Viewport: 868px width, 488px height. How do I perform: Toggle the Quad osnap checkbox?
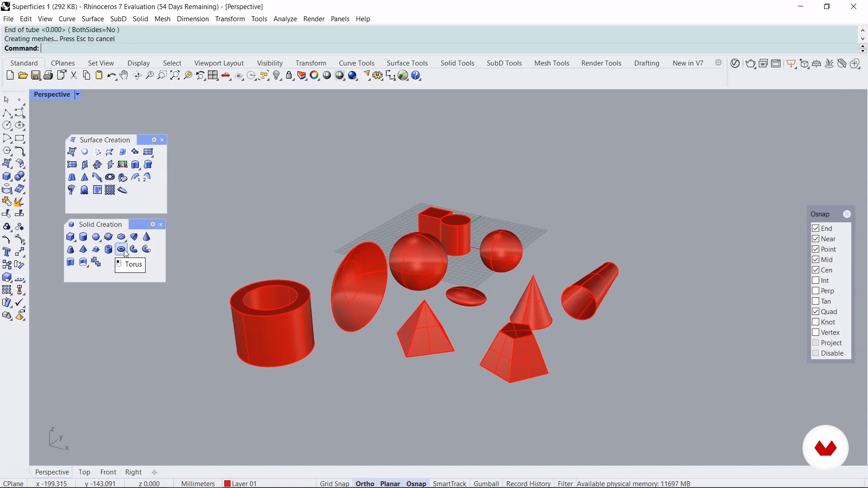click(x=816, y=311)
